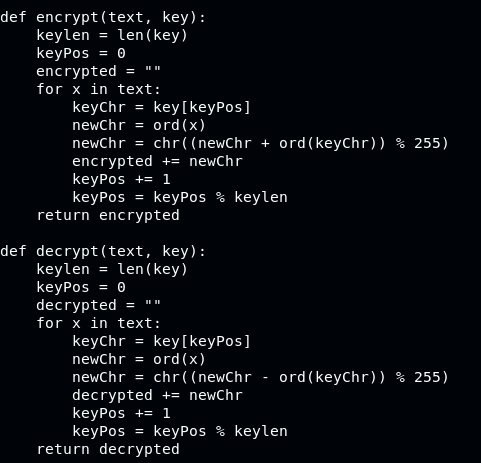Click the plus operator in encrypt's chr line
The height and width of the screenshot is (463, 481).
point(265,144)
